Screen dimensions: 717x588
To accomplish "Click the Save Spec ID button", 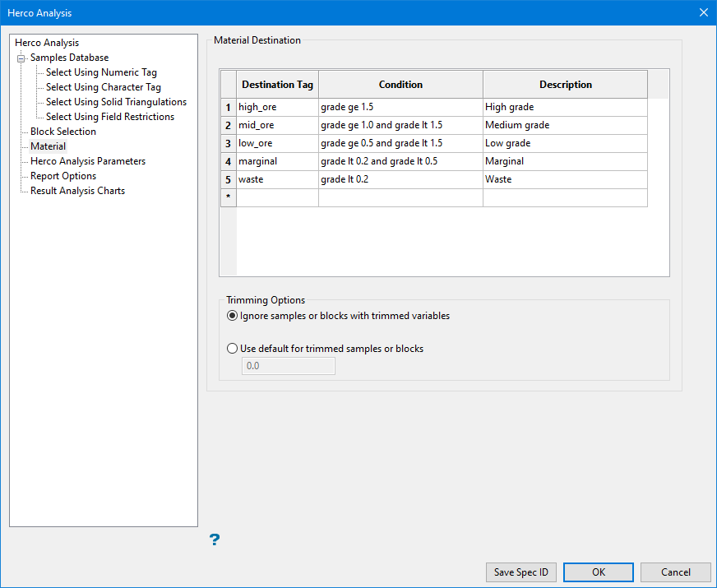I will (x=520, y=572).
